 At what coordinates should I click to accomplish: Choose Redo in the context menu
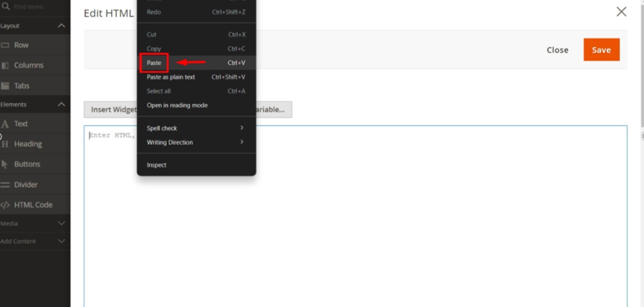(196, 12)
